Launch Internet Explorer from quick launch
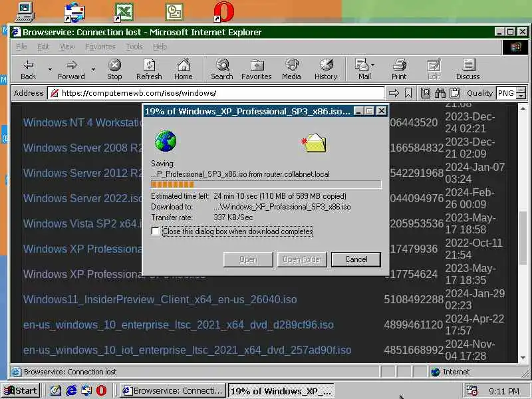 [71, 390]
